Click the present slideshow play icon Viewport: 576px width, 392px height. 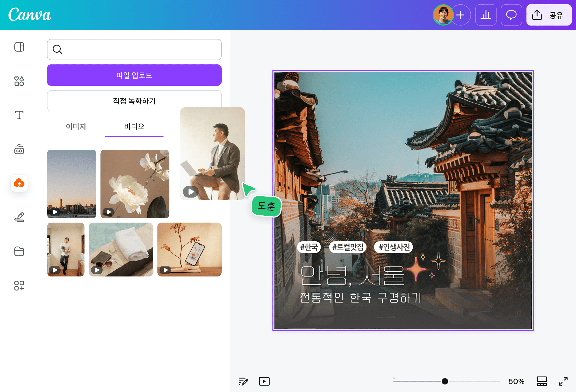[264, 381]
